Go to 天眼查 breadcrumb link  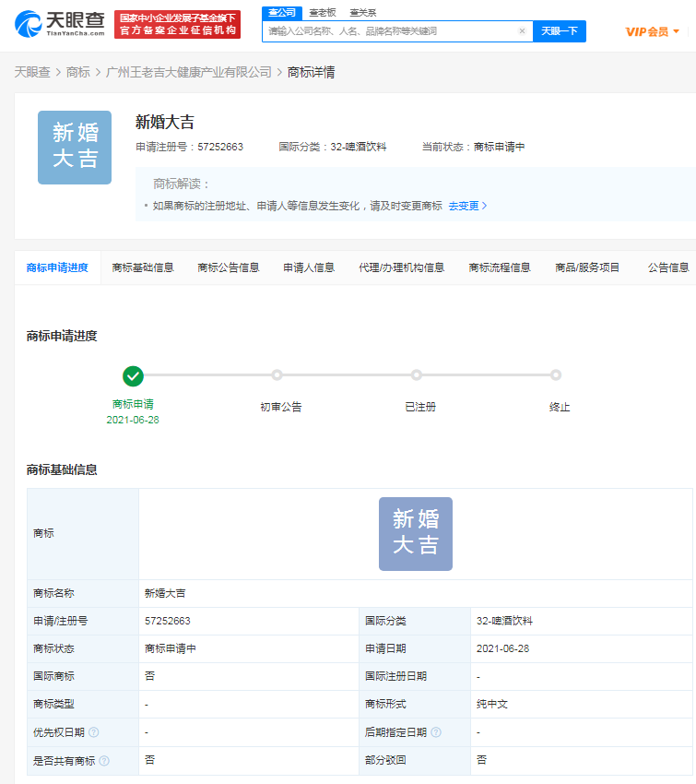[32, 73]
